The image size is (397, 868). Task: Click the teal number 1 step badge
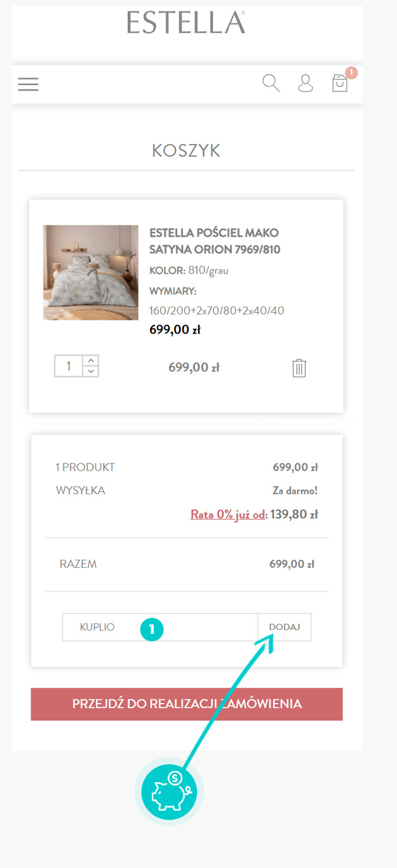point(152,629)
